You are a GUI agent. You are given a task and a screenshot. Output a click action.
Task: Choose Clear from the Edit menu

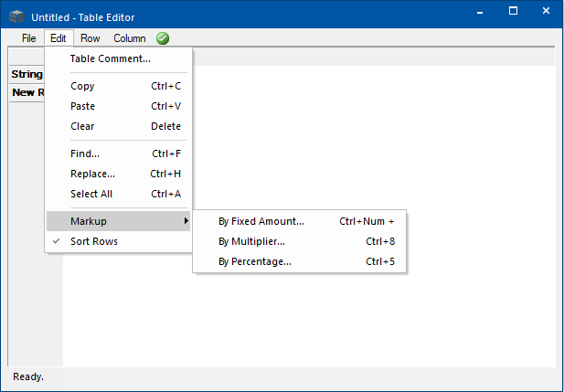(118, 126)
